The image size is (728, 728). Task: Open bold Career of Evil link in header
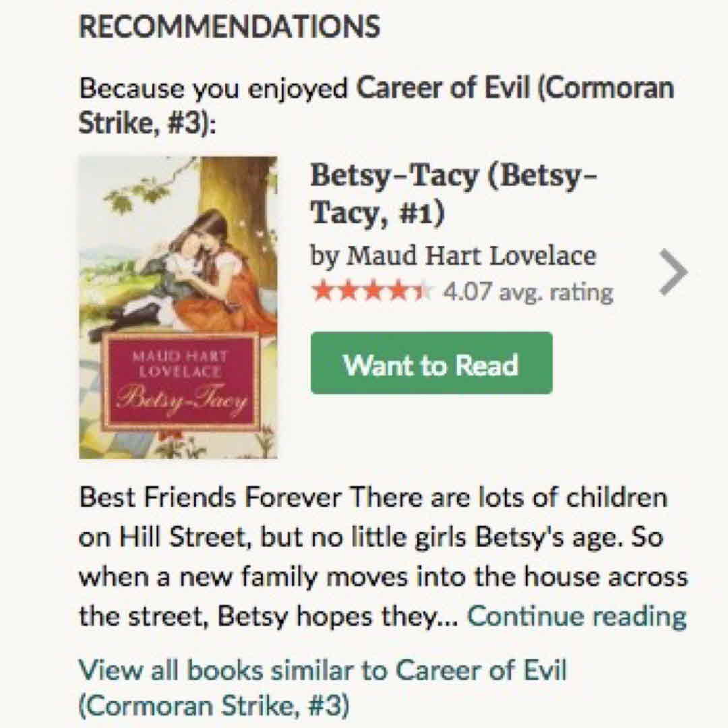pyautogui.click(x=515, y=90)
